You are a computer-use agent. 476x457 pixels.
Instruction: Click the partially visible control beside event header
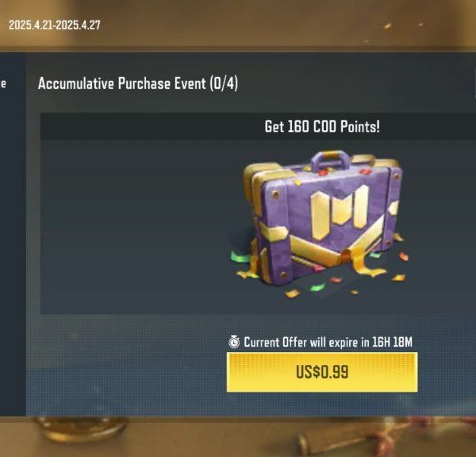point(474,83)
